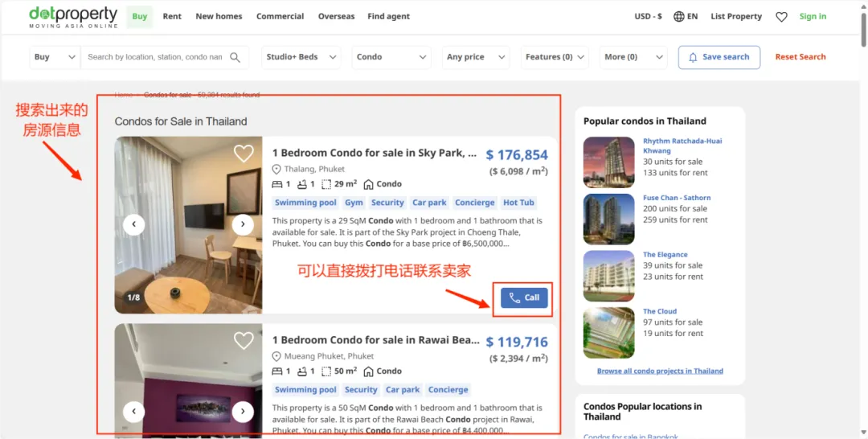
Task: Click Security tag on Rawai Beach listing
Action: click(361, 390)
